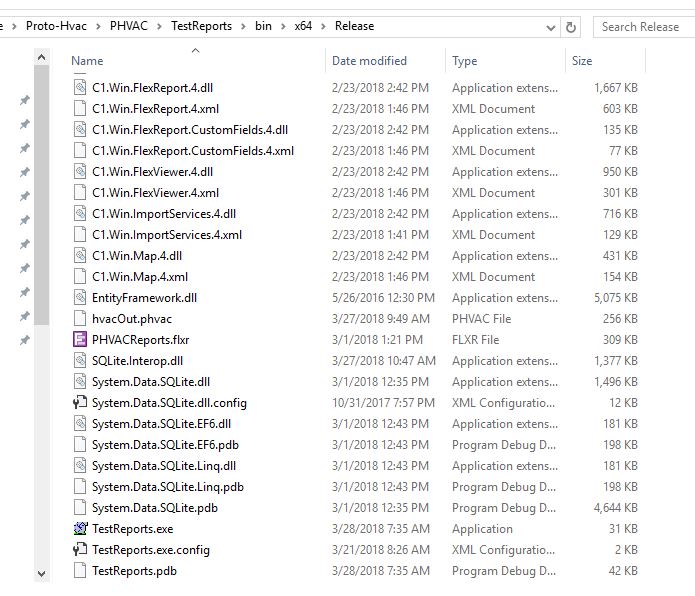Screen dimensions: 695x596
Task: Click the EntityFramework.dll file icon
Action: (80, 298)
